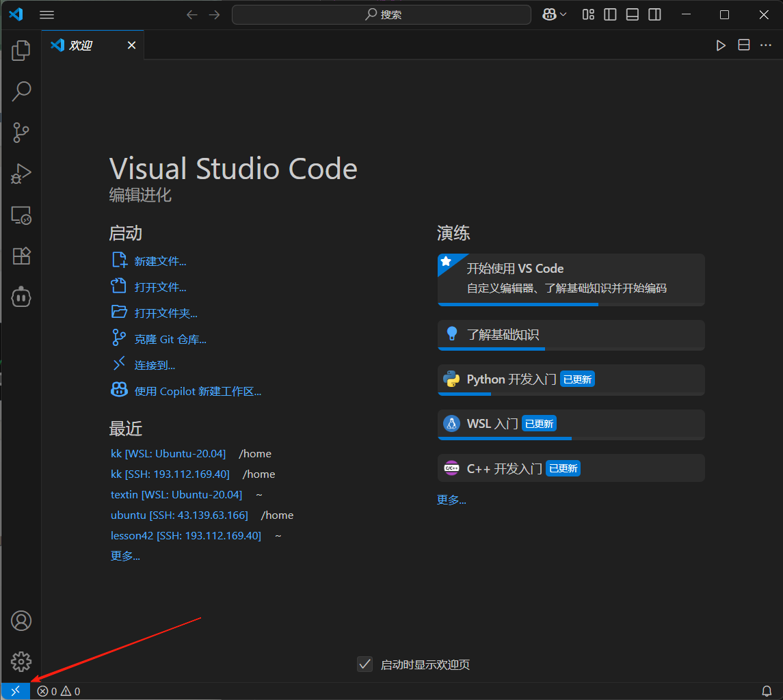Viewport: 783px width, 700px height.
Task: Go forward with the right arrow
Action: point(214,15)
